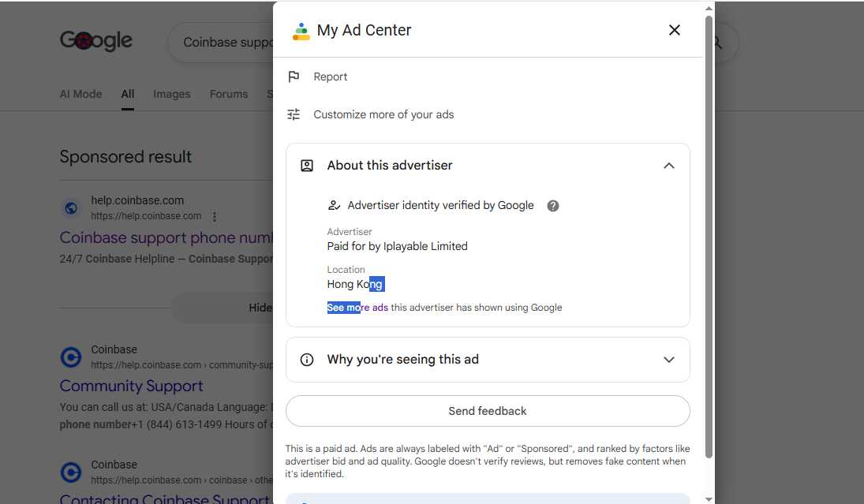Switch to the Images tab
864x504 pixels.
171,94
